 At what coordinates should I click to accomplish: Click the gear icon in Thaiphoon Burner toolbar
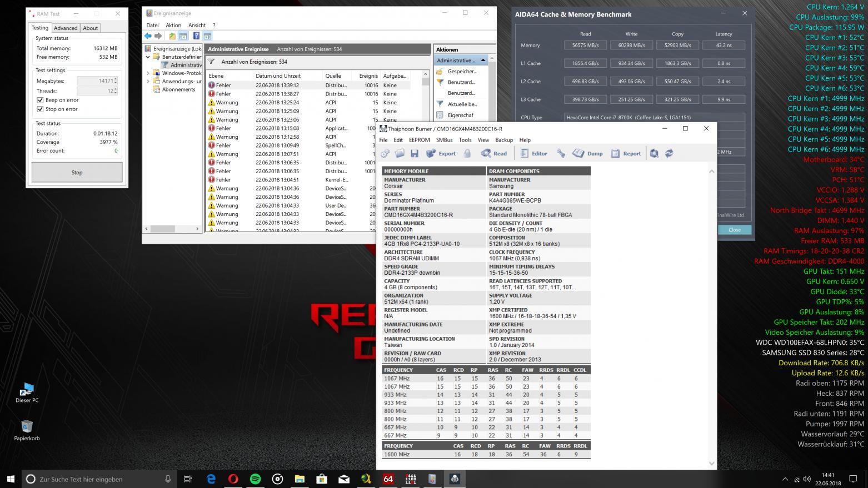pos(385,154)
